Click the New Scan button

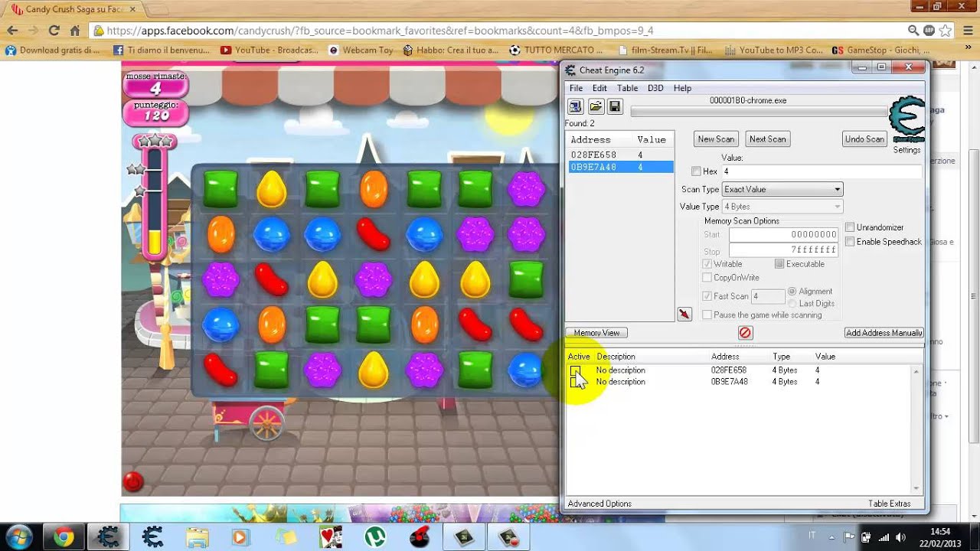[716, 139]
